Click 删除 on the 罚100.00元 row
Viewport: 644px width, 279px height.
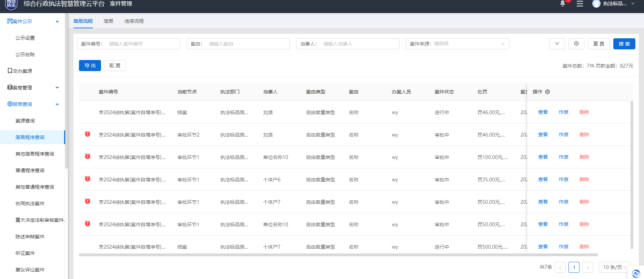584,157
